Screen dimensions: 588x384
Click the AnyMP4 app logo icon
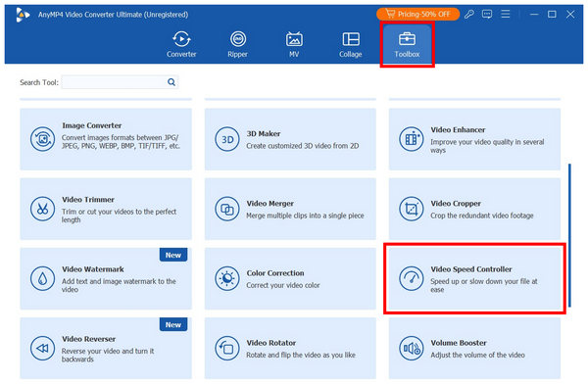pos(23,15)
